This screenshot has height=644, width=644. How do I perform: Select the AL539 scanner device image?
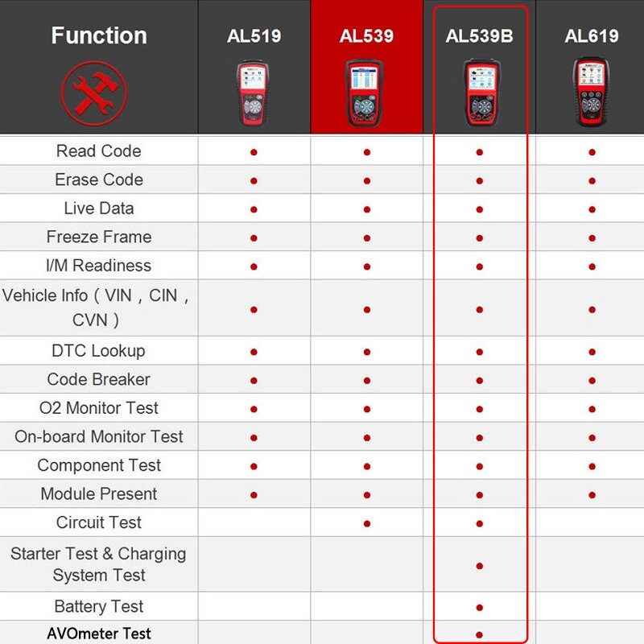click(x=365, y=93)
